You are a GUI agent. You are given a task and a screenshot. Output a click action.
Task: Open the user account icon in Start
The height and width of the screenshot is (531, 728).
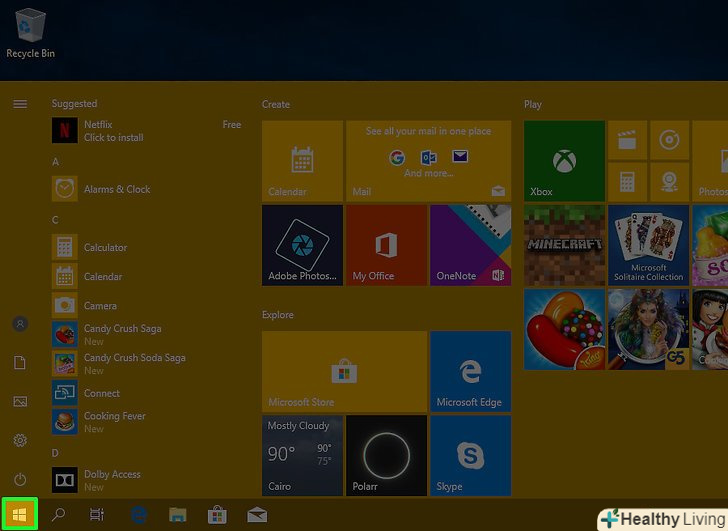pyautogui.click(x=20, y=324)
